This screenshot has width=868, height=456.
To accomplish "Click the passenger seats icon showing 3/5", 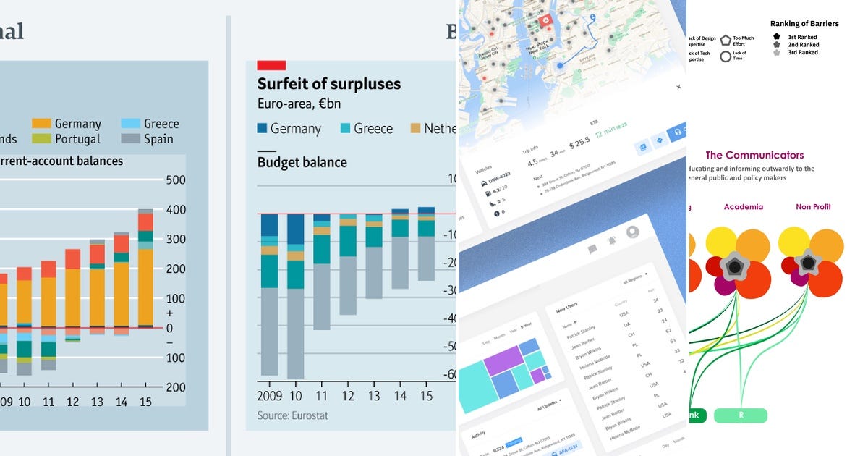I will point(493,204).
